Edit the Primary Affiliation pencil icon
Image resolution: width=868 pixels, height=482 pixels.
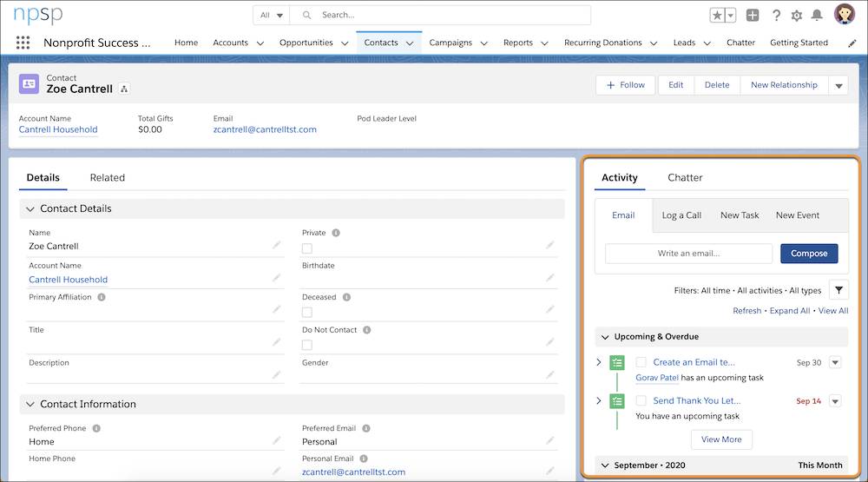(276, 309)
